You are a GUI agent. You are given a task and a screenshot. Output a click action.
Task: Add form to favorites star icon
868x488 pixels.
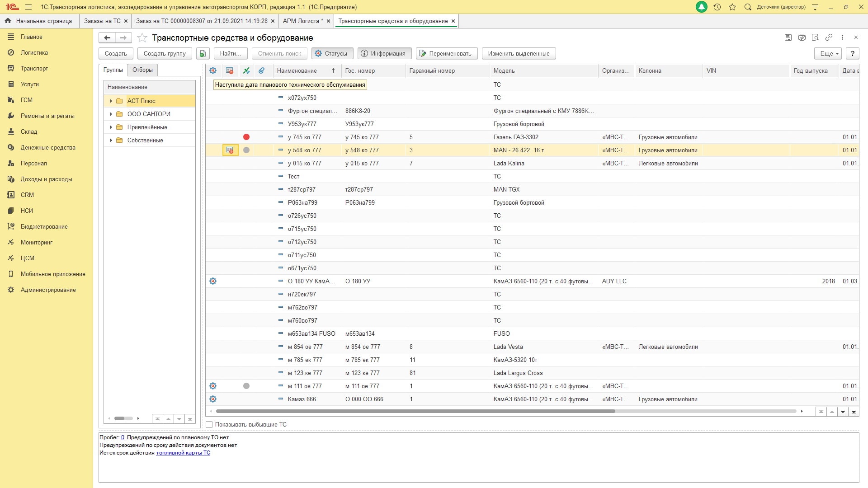click(x=142, y=38)
